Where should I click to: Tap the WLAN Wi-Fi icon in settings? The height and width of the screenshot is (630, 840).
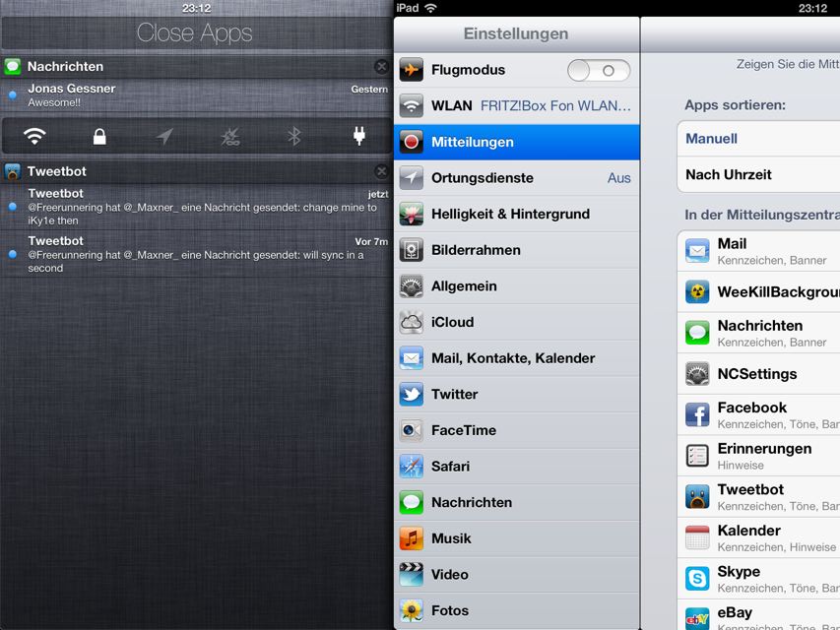point(411,106)
